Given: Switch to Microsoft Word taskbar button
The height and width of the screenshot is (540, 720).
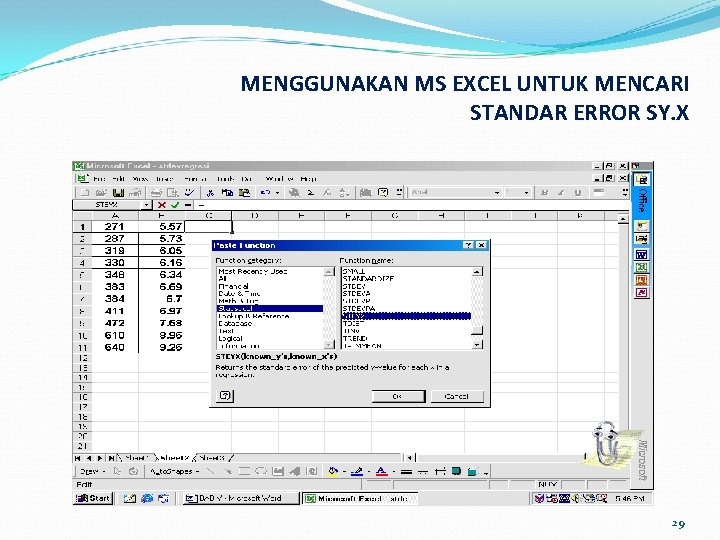Looking at the screenshot, I should coord(241,498).
